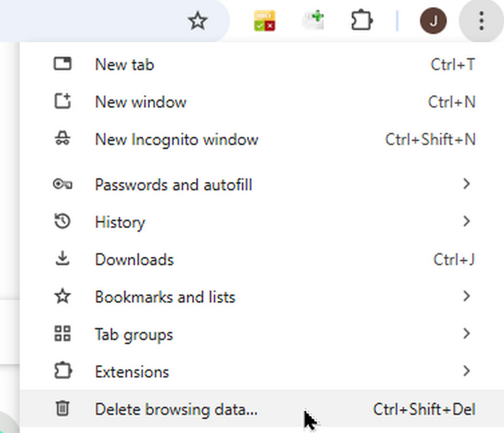Click the red and green checklist extension icon

pos(265,22)
